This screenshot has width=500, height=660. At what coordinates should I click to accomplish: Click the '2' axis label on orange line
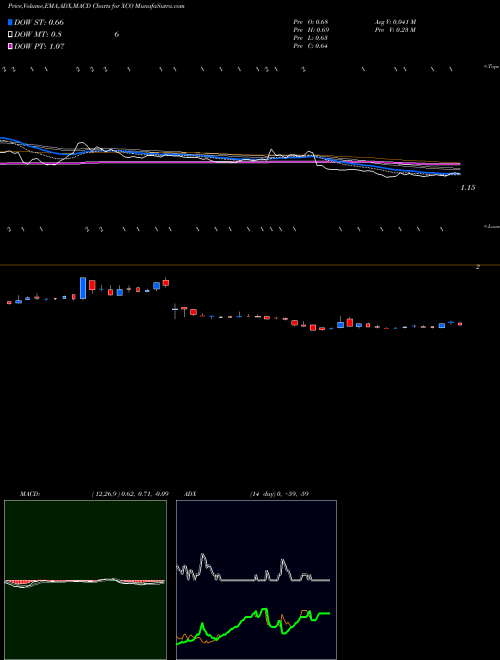point(478,267)
